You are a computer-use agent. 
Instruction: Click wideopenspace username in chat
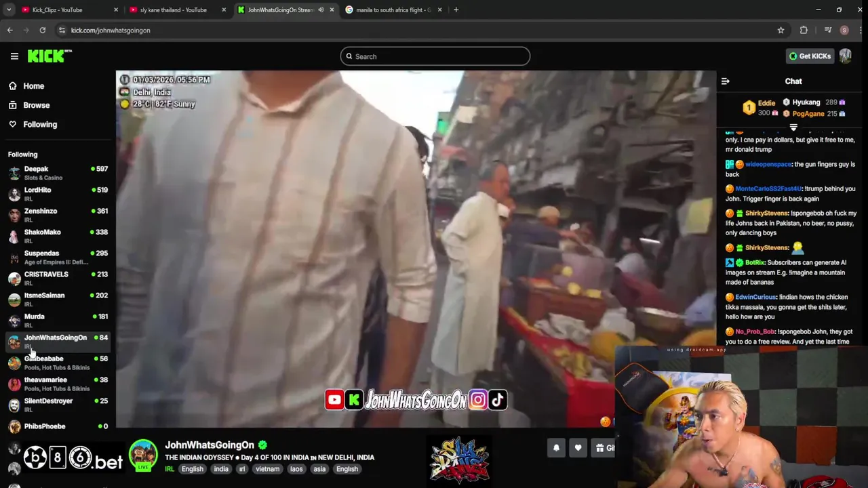[768, 164]
